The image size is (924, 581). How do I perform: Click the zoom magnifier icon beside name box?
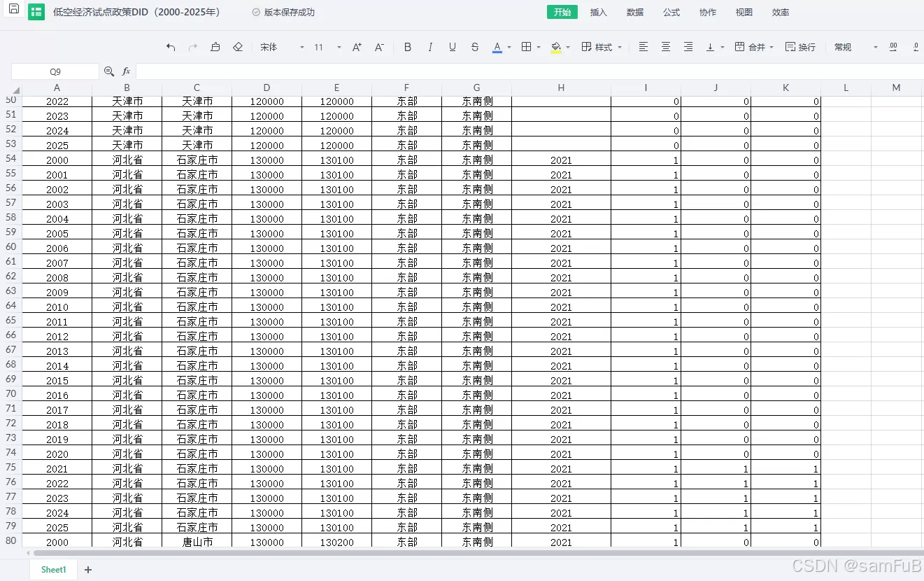[109, 71]
